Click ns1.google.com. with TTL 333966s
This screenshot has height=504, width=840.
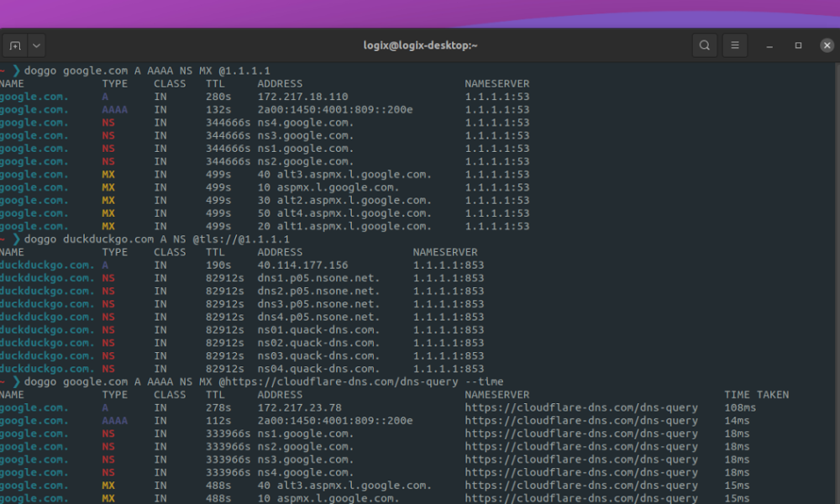point(306,433)
